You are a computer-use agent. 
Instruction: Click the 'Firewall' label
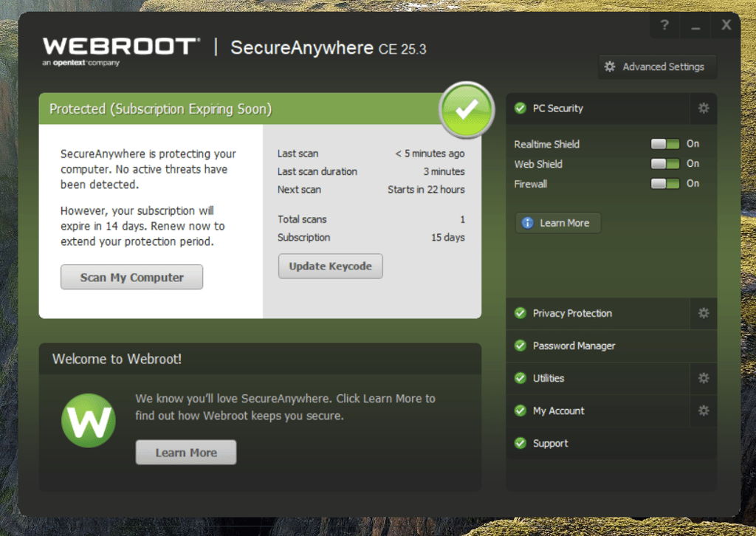coord(530,184)
